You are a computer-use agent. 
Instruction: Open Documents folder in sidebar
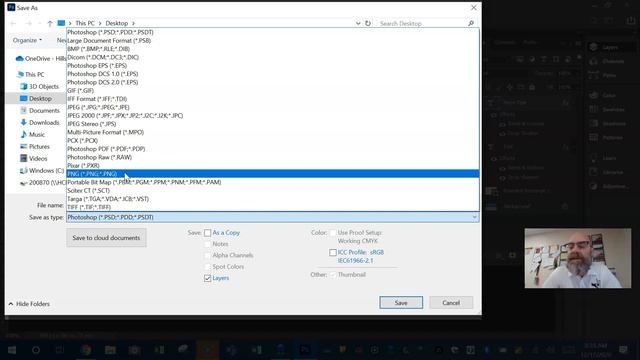point(40,110)
